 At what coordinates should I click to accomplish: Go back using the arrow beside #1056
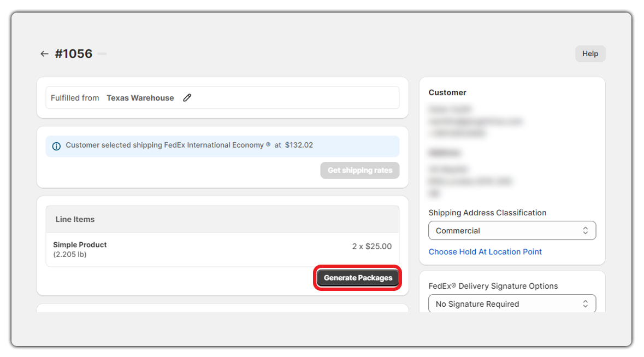(x=44, y=54)
